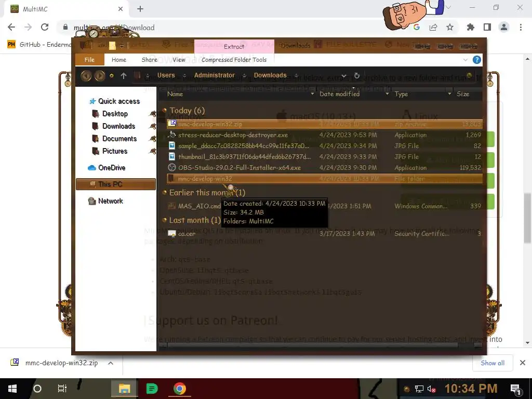The image size is (532, 399).
Task: Click the ca.cer certificate file icon
Action: 172,233
